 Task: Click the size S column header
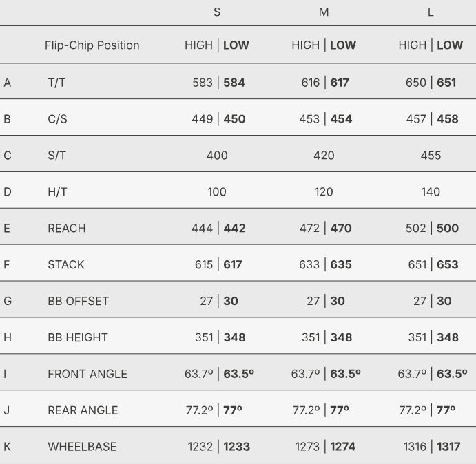point(217,13)
